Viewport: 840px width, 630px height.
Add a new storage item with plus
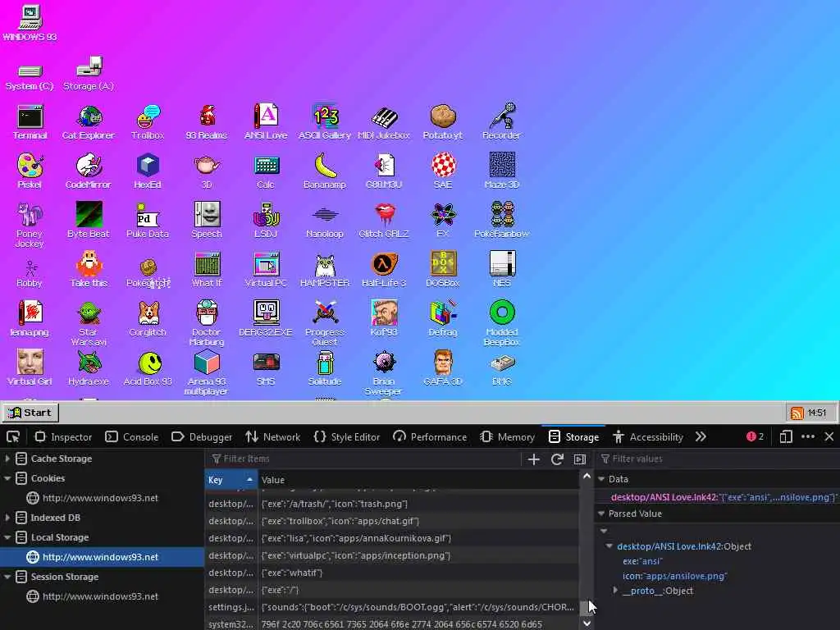pos(533,459)
